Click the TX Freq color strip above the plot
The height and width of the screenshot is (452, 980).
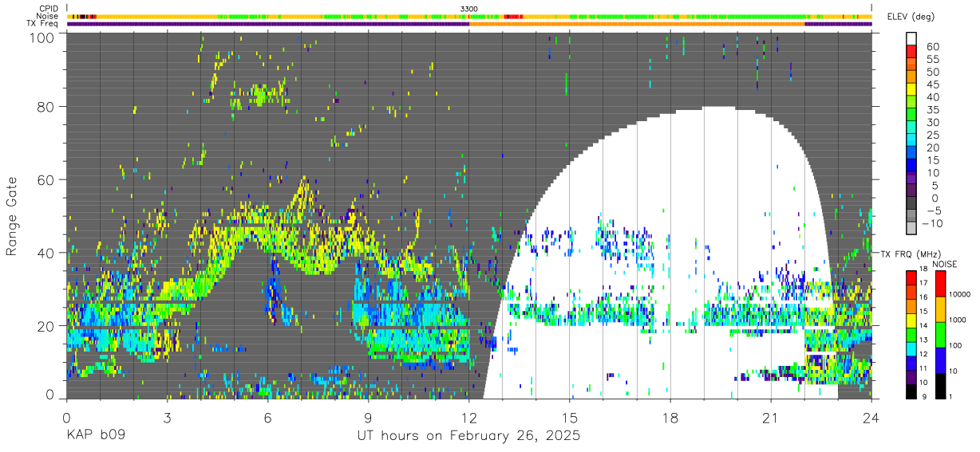click(x=469, y=24)
